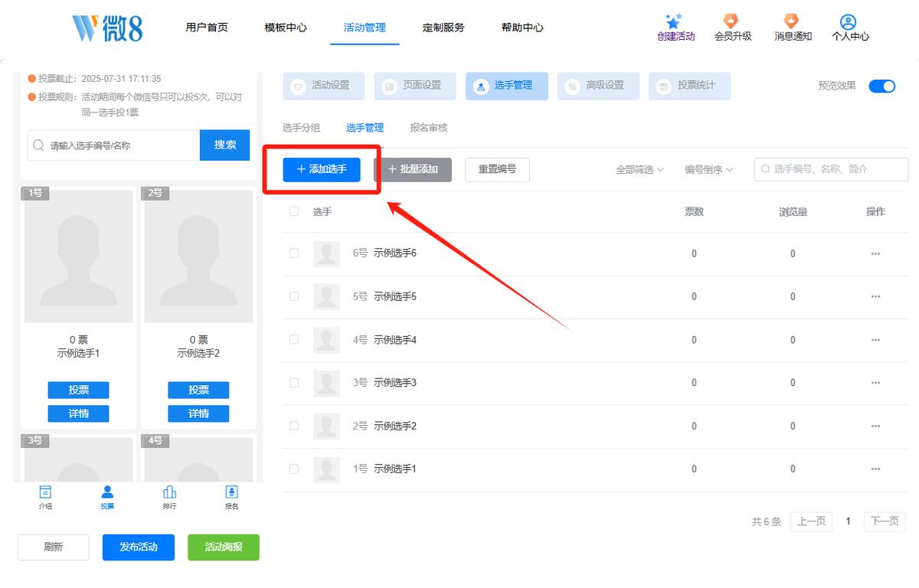Image resolution: width=919 pixels, height=588 pixels.
Task: Focus the 选手编号、名称、简介 search box
Action: (x=831, y=169)
